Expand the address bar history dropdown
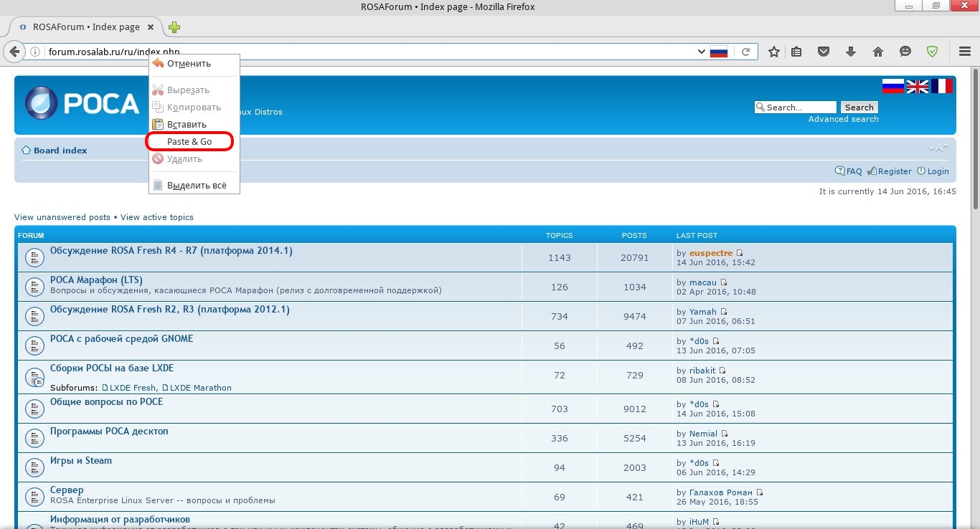 pos(702,52)
